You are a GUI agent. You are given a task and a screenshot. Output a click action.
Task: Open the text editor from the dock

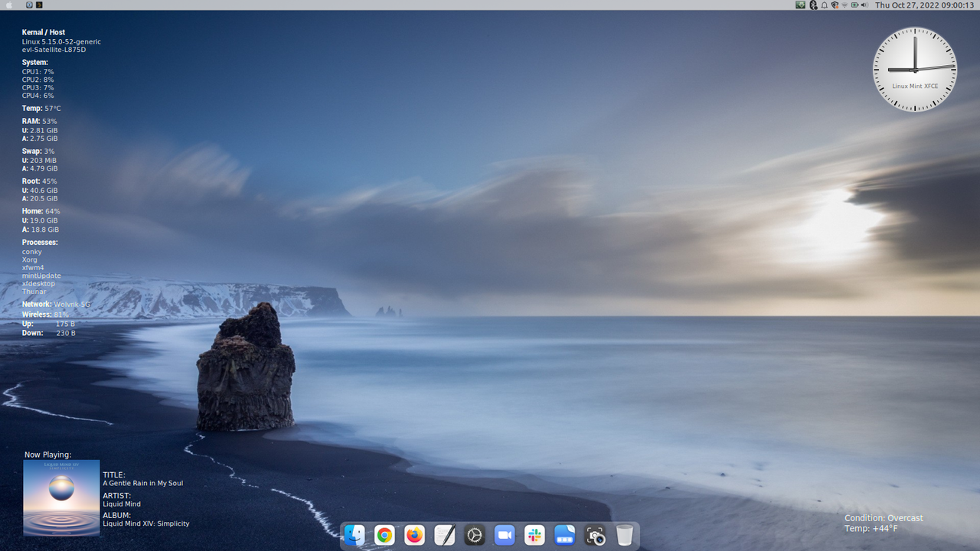pyautogui.click(x=445, y=535)
